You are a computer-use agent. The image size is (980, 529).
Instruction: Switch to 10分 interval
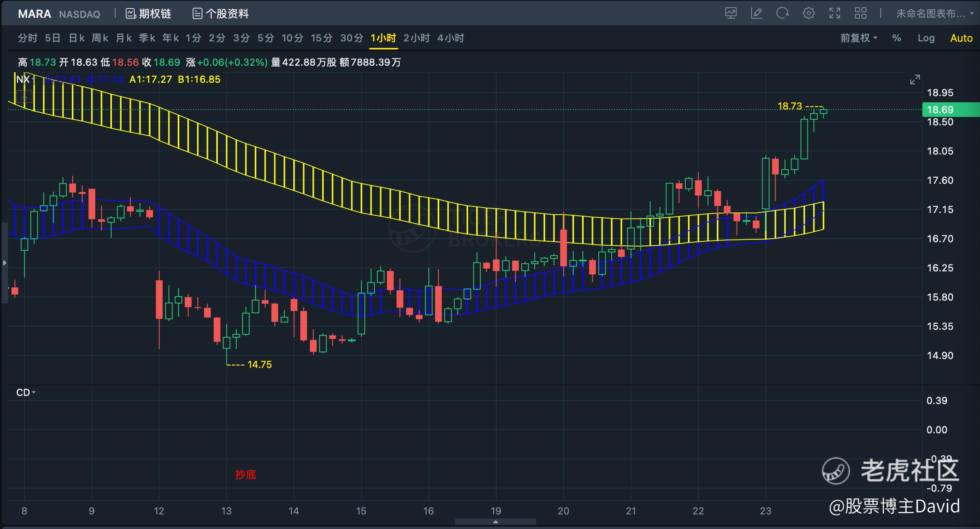pos(292,38)
